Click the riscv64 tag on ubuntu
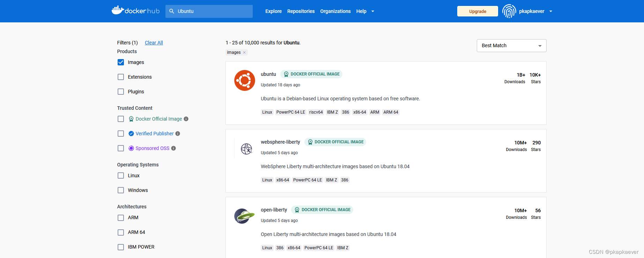This screenshot has width=644, height=258. coord(316,112)
